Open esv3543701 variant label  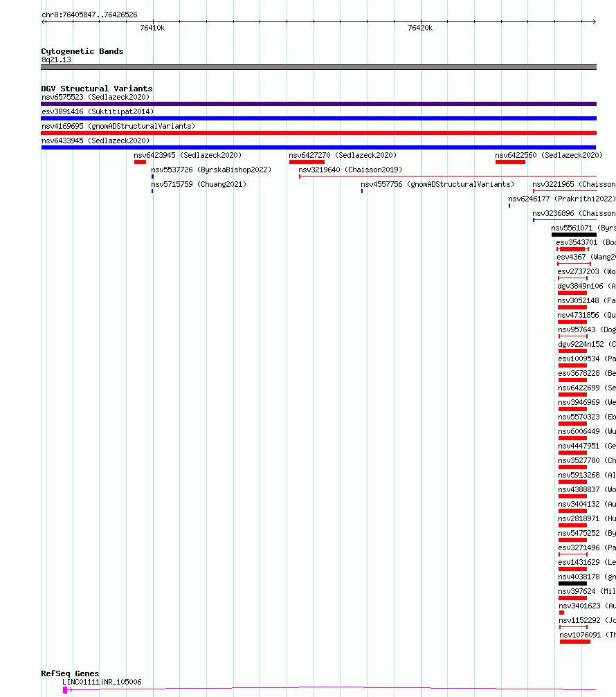(586, 242)
